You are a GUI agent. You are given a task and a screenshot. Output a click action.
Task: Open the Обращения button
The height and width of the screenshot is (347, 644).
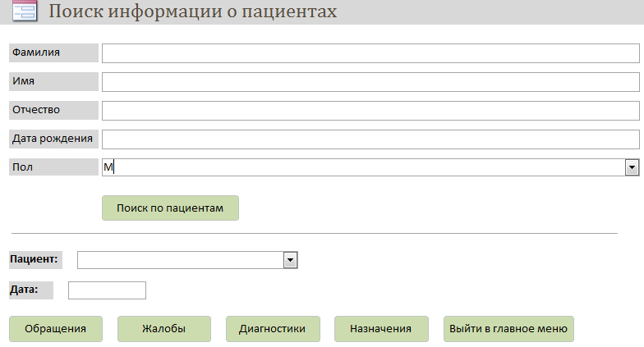56,329
